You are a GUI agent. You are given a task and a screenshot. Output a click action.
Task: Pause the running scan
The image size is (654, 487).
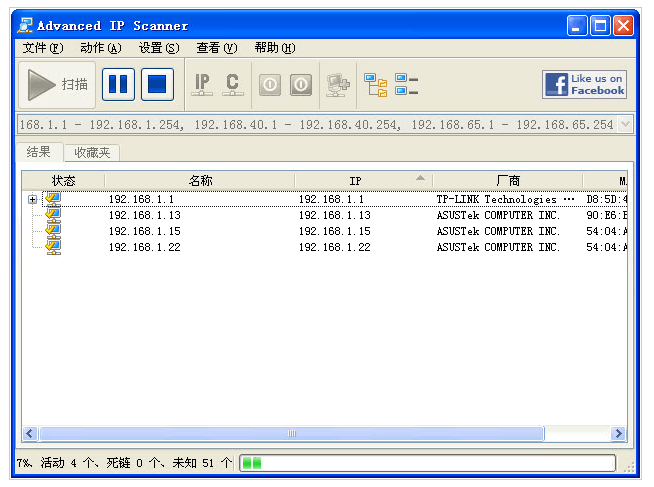[x=118, y=85]
